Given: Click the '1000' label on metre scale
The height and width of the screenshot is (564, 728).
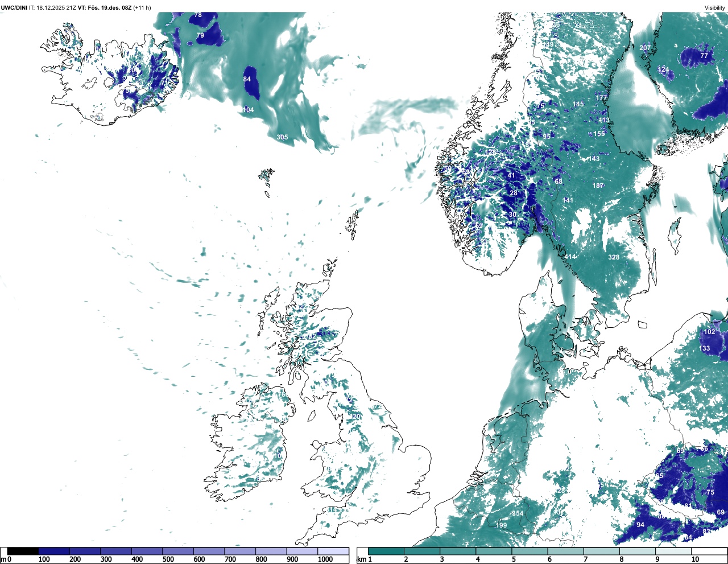Looking at the screenshot, I should pos(325,559).
